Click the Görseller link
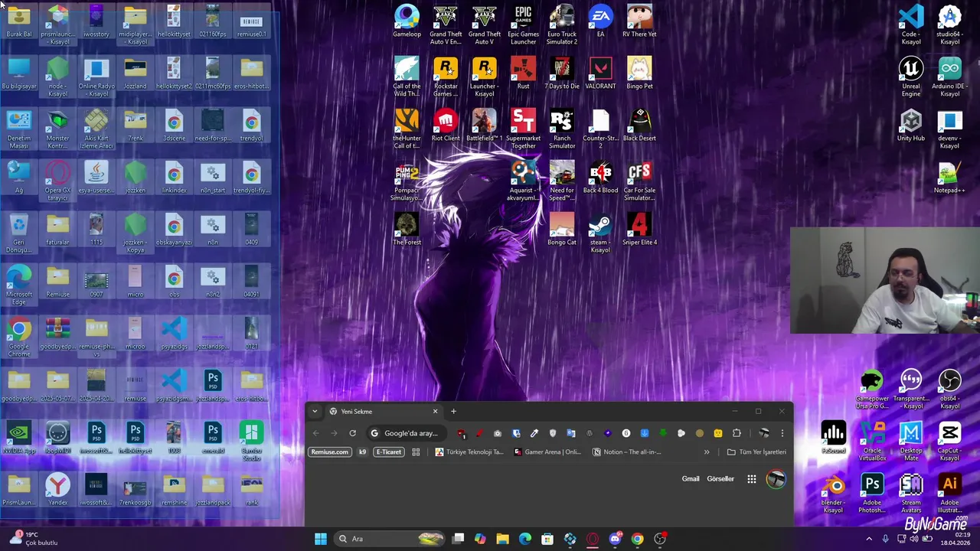Viewport: 980px width, 551px height. point(720,479)
